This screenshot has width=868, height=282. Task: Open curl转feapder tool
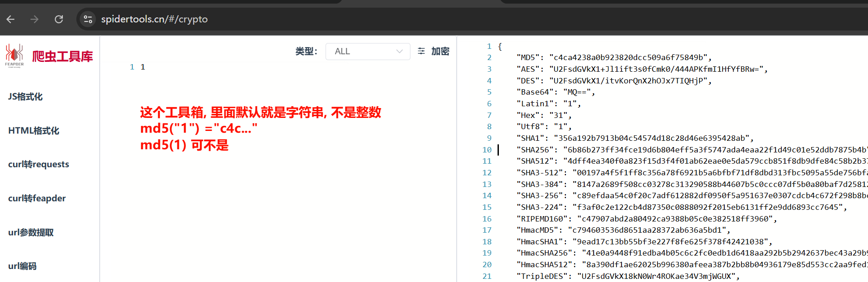tap(37, 199)
